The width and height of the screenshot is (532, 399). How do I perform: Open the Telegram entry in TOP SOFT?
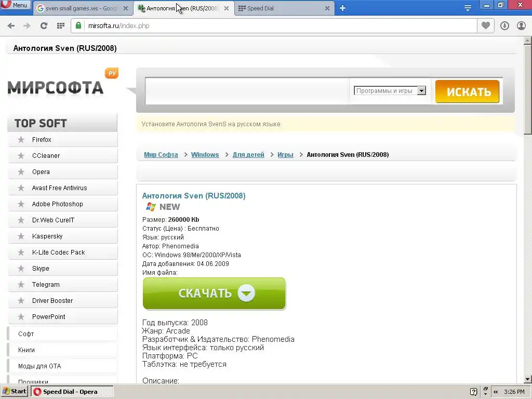63,285
